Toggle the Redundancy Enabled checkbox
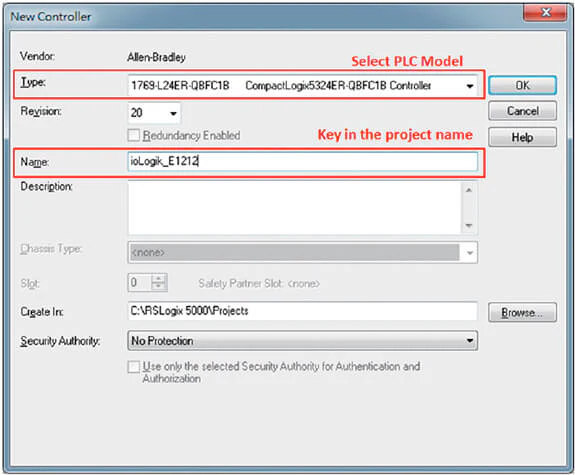 tap(133, 135)
